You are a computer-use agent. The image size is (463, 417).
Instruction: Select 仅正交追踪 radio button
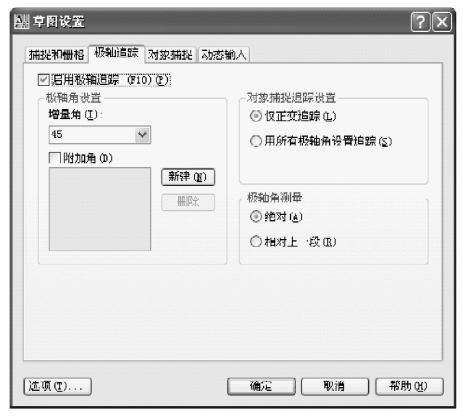pos(256,116)
